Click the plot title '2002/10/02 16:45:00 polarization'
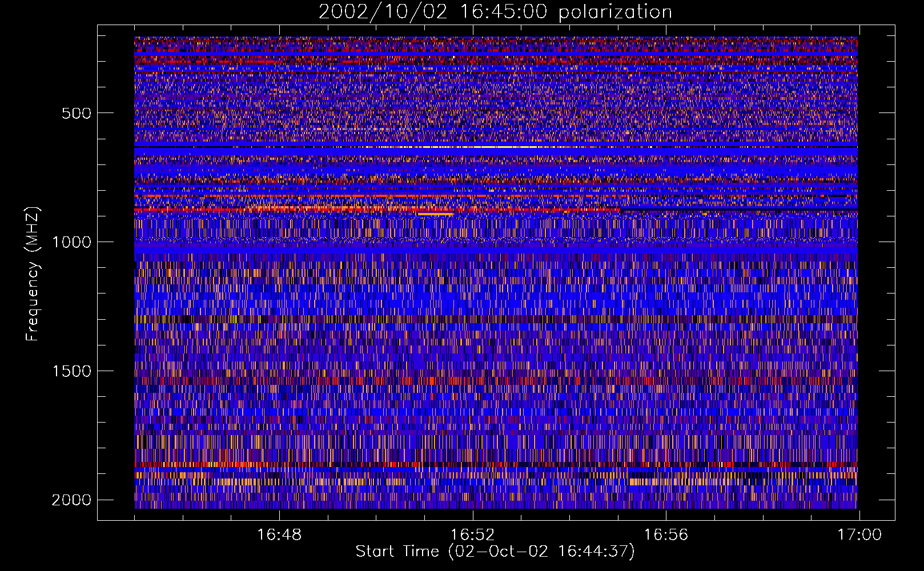The height and width of the screenshot is (571, 924). click(495, 12)
